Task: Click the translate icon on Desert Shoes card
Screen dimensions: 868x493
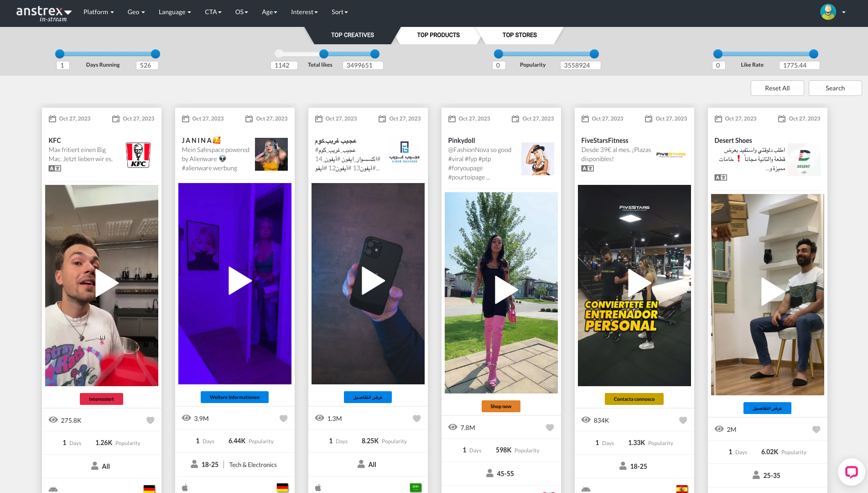Action: click(x=721, y=178)
